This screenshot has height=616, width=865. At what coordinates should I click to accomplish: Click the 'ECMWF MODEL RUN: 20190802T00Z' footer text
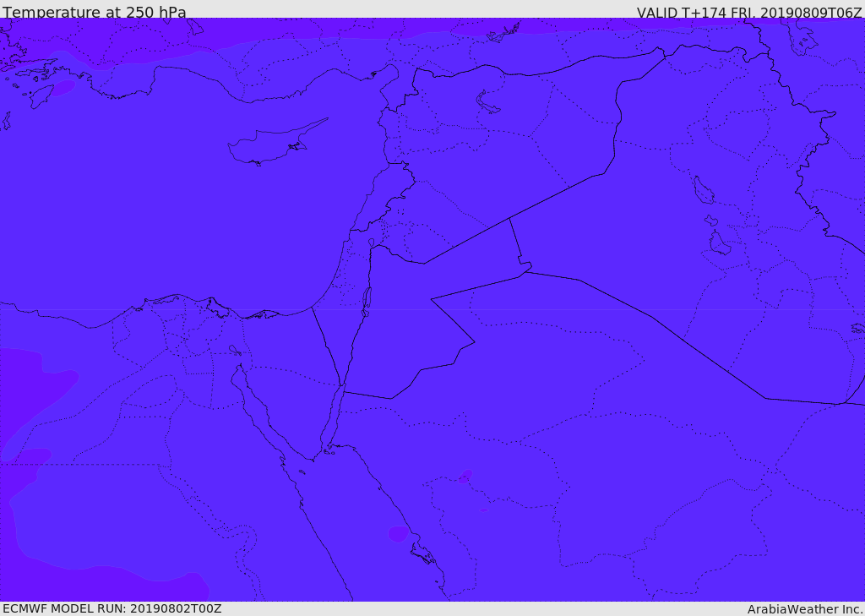pos(112,608)
